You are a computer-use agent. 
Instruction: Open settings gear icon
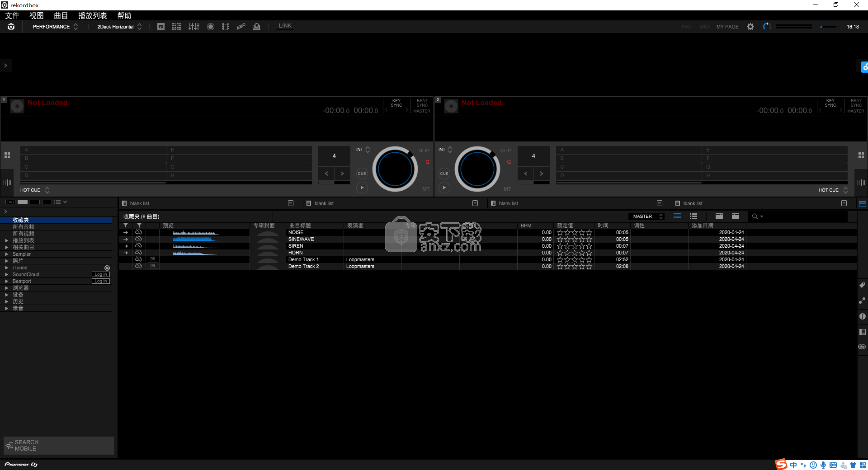(750, 27)
